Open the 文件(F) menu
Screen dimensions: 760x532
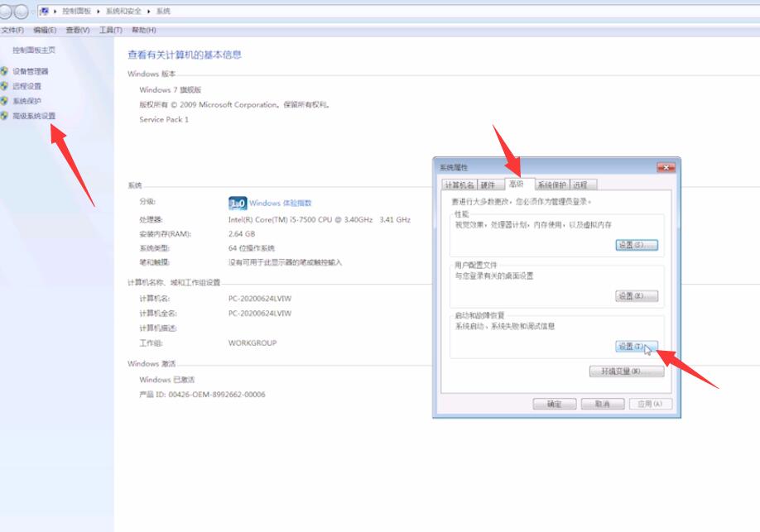tap(12, 30)
